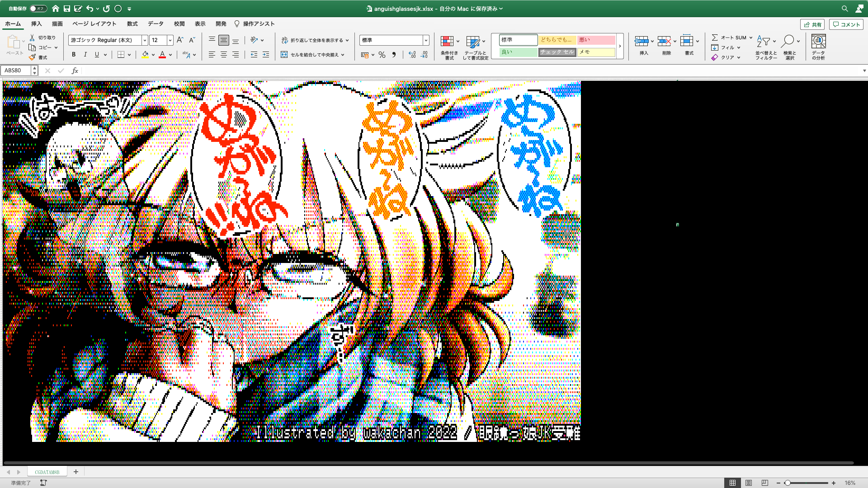Click decrease indent icon
This screenshot has height=488, width=868.
254,55
